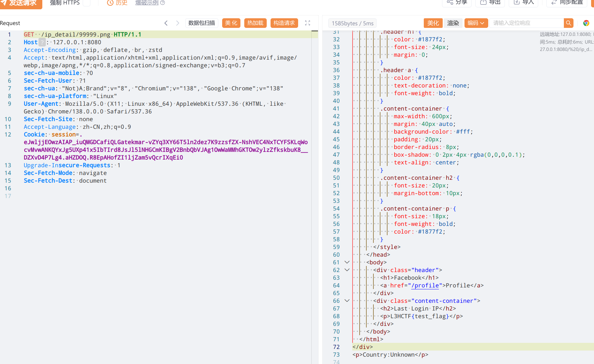Toggle request beautify (美 化) in Request panel
This screenshot has width=594, height=364.
coord(231,23)
